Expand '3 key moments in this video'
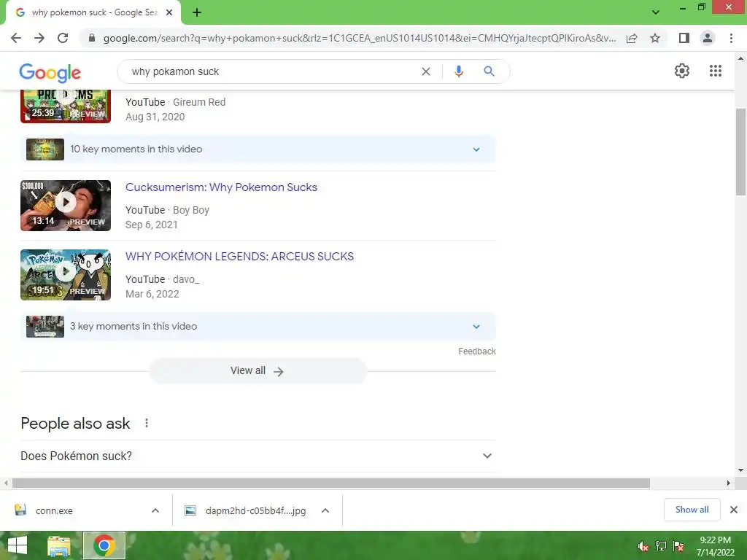Screen dimensions: 747x560 [x=258, y=326]
